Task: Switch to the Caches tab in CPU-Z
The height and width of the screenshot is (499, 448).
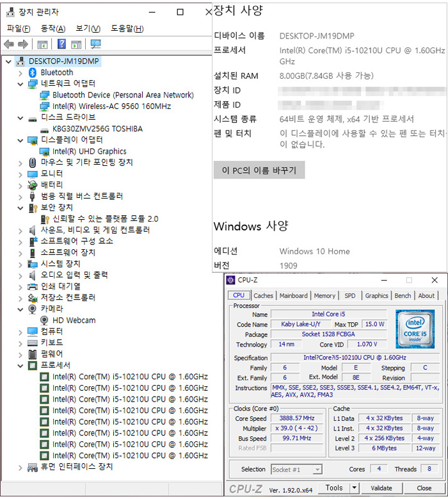Action: coord(263,296)
